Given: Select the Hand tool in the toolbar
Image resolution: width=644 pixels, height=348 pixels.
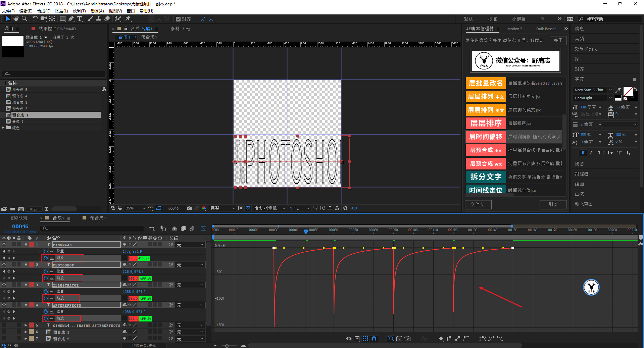Looking at the screenshot, I should click(x=16, y=19).
